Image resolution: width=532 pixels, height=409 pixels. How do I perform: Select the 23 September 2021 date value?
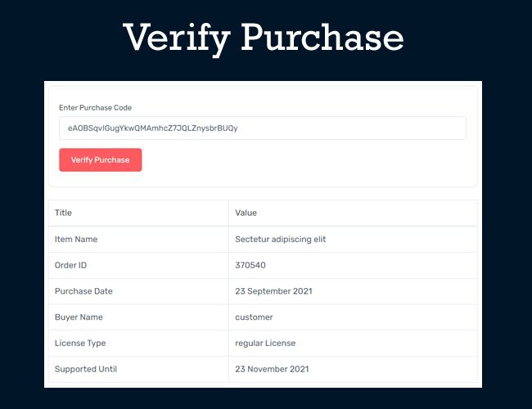pyautogui.click(x=273, y=291)
